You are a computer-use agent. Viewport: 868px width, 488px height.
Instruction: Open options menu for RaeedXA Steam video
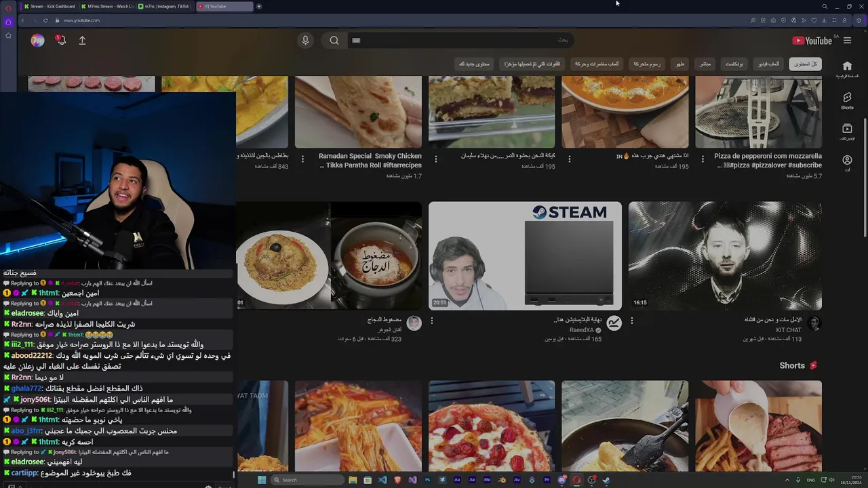(x=431, y=321)
